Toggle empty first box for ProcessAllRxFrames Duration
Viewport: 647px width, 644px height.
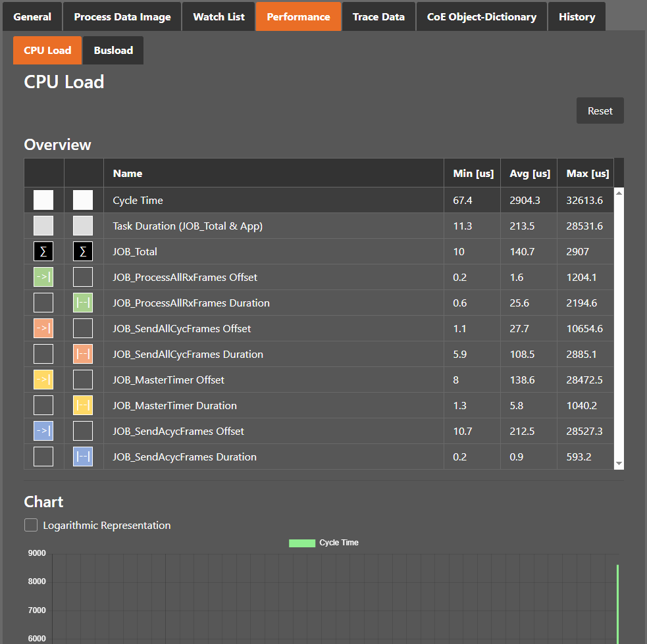pos(43,303)
